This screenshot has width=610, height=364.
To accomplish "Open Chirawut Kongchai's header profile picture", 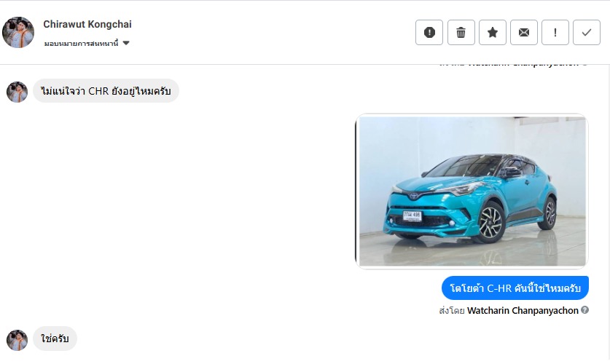I will pos(18,32).
